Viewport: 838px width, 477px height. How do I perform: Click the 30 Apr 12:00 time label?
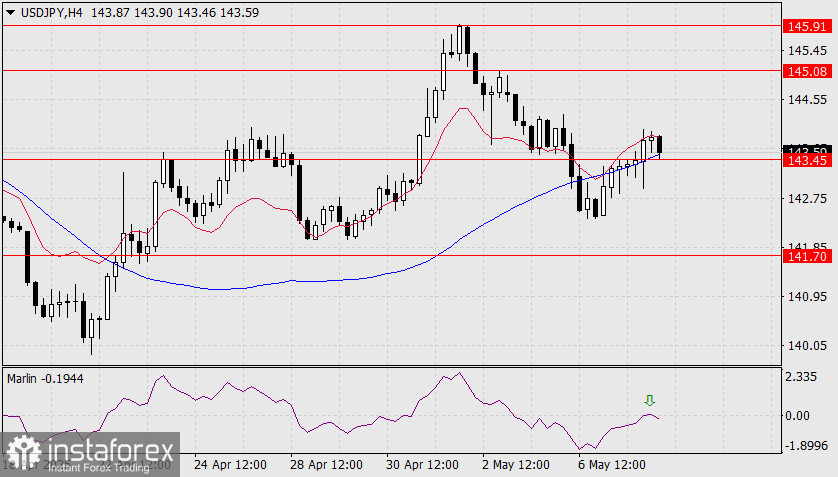pos(422,465)
